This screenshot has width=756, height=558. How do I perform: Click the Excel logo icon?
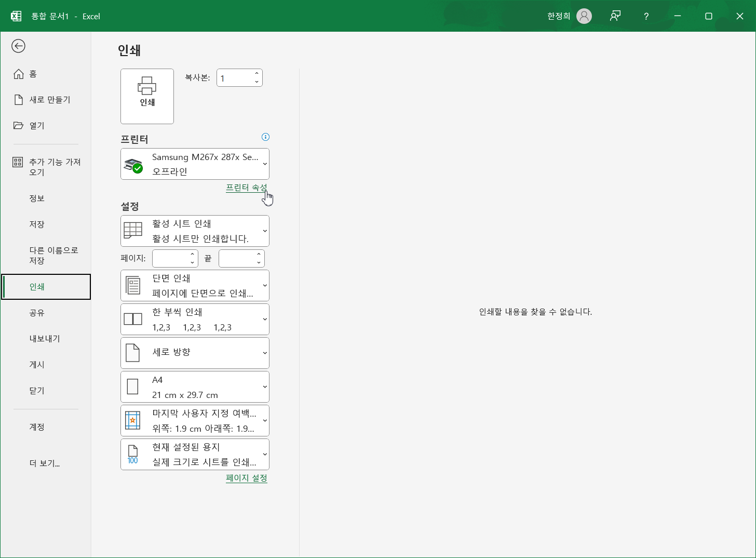click(16, 16)
